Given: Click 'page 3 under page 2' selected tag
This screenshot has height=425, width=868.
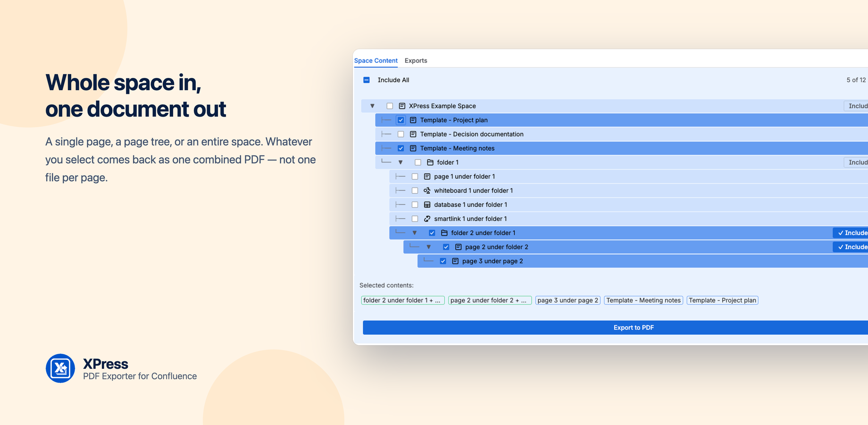Looking at the screenshot, I should click(x=568, y=300).
